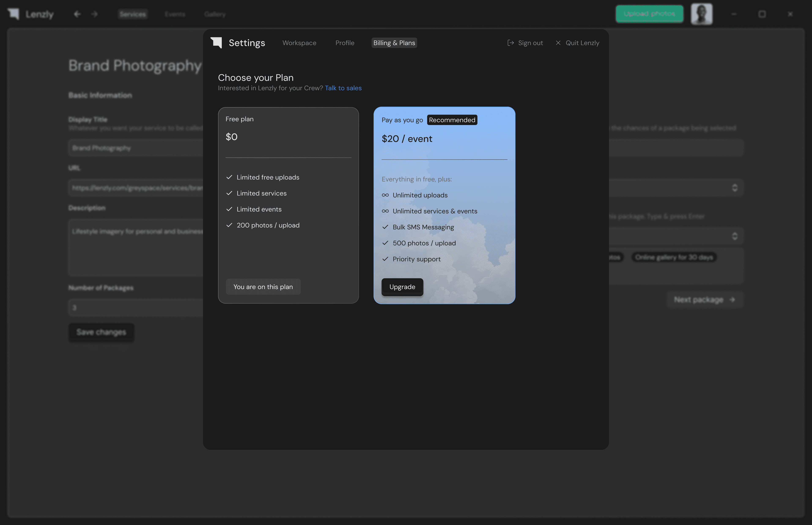Click the Sign out arrow icon
The width and height of the screenshot is (812, 525).
[510, 43]
